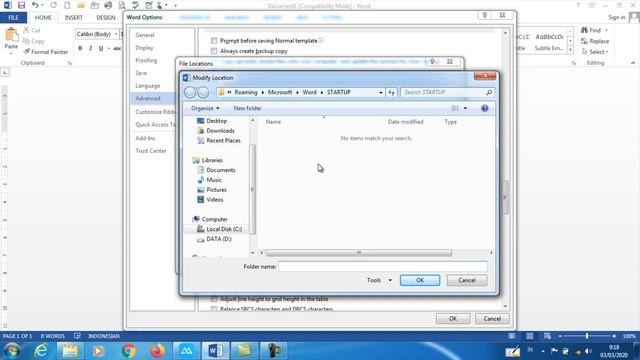The width and height of the screenshot is (640, 360).
Task: Open the Organize dropdown menu
Action: click(205, 108)
